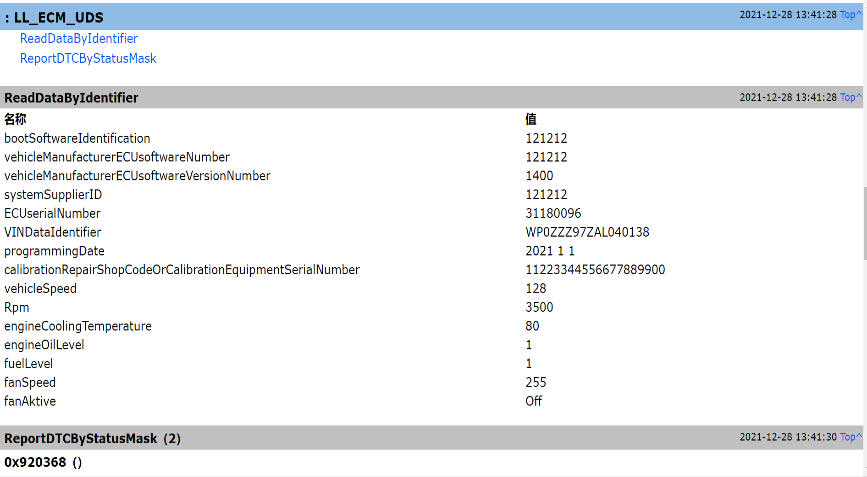Select fuelLevel row name
The image size is (867, 477).
[28, 364]
